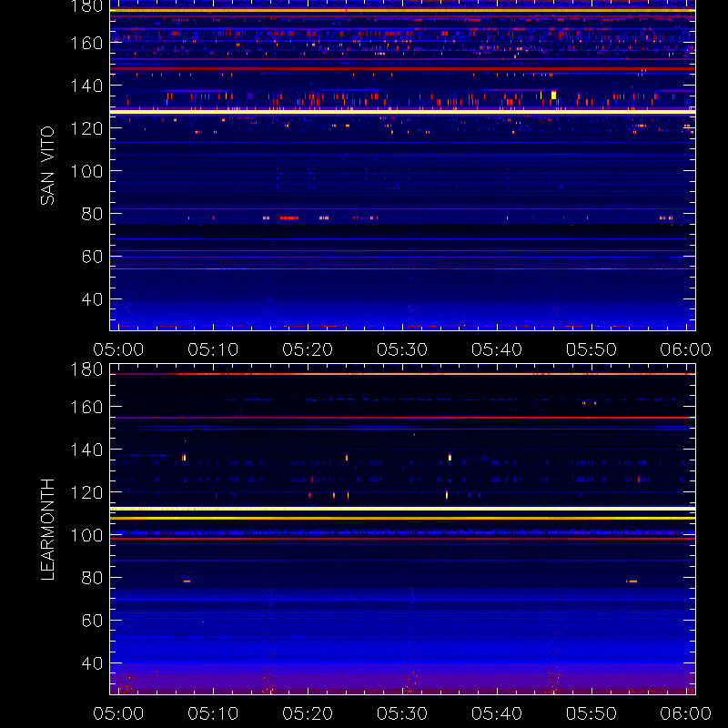728x728 pixels.
Task: Select 120 on the Learmonth frequency axis
Action: click(x=86, y=492)
